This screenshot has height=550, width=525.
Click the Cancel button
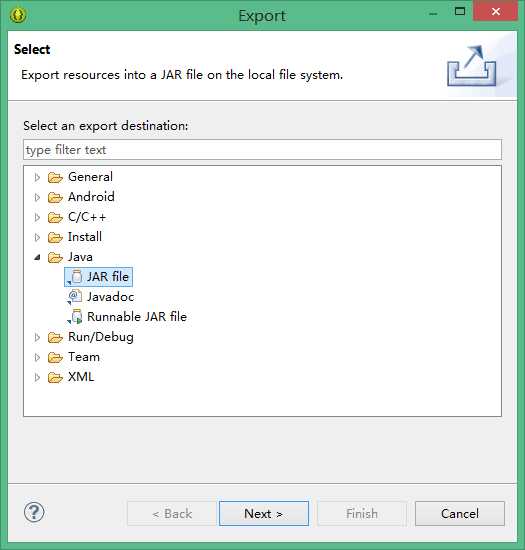point(460,514)
